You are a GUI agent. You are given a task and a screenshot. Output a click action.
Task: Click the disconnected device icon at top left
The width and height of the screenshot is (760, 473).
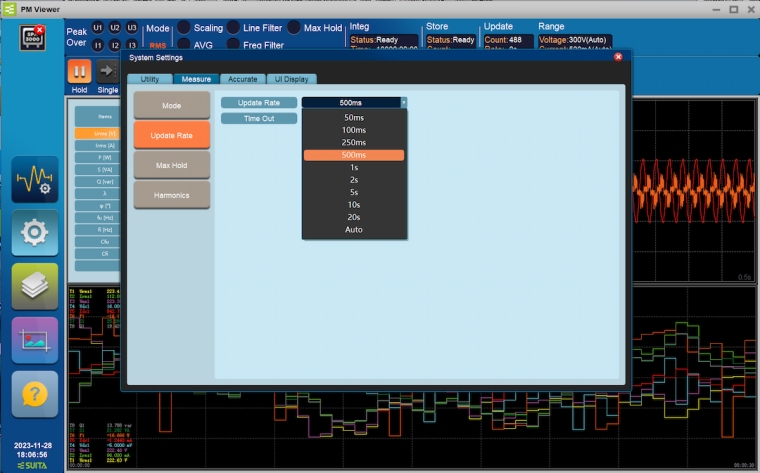[x=34, y=36]
